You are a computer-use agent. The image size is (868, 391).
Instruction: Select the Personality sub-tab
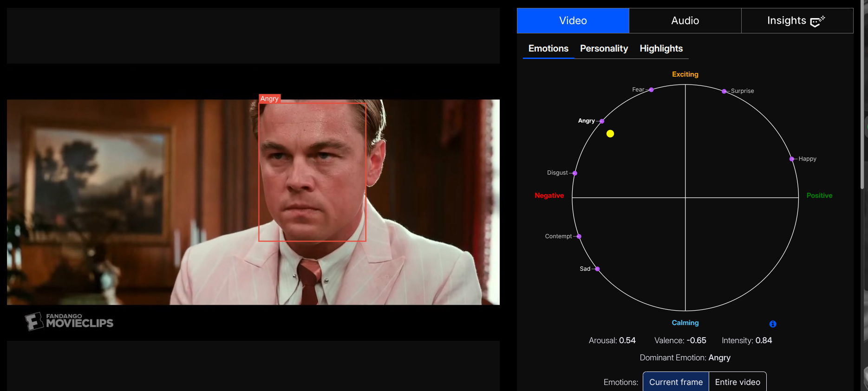click(604, 48)
